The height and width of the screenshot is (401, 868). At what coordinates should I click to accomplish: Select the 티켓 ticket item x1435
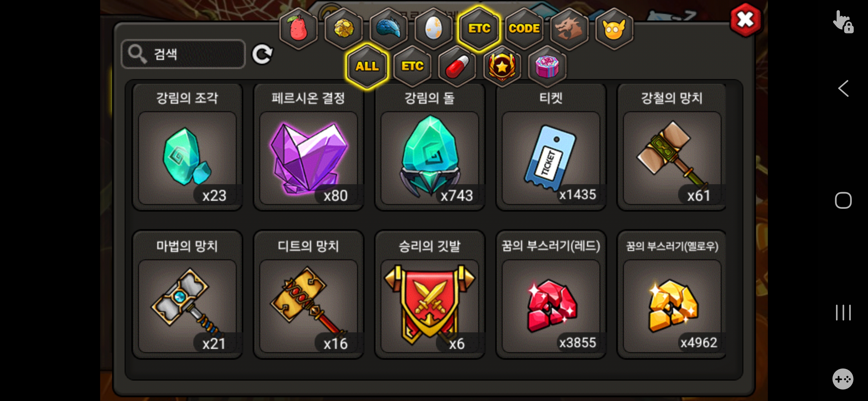point(551,147)
